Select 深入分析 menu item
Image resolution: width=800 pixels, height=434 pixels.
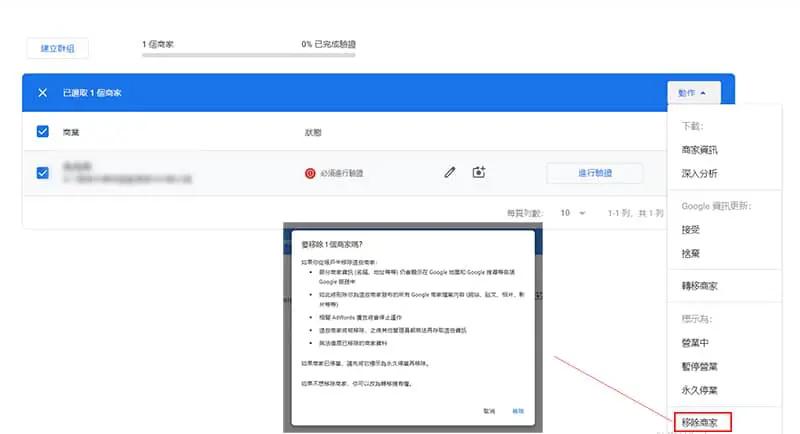699,174
